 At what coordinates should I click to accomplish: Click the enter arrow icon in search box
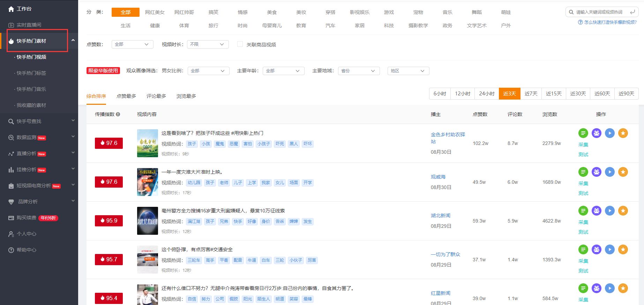point(632,12)
